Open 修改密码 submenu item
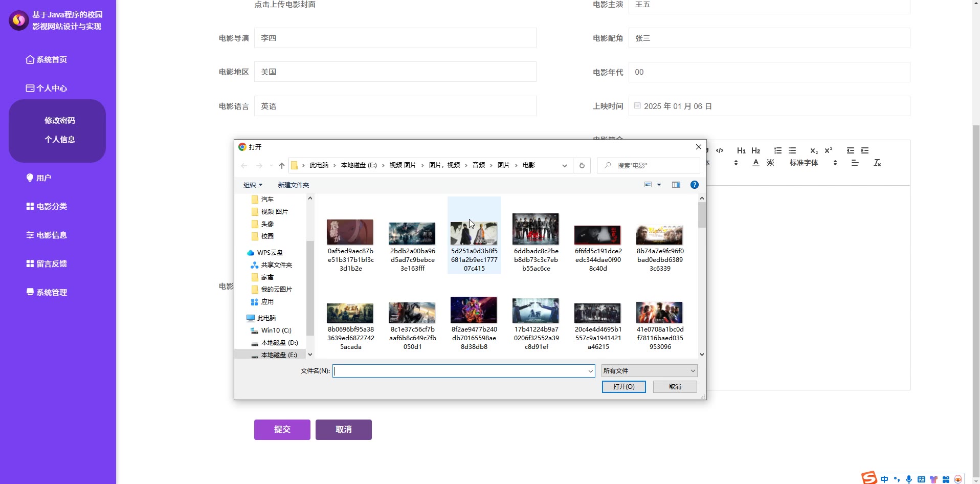980x484 pixels. point(60,120)
